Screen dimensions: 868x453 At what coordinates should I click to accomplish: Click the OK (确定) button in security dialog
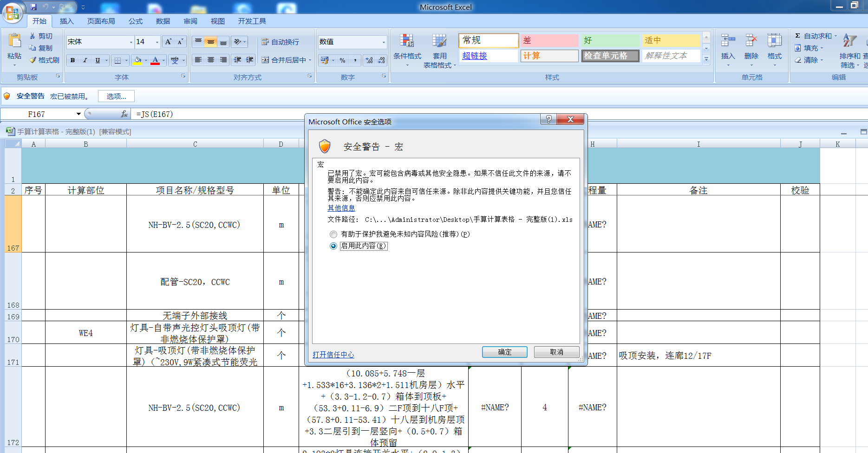(505, 352)
